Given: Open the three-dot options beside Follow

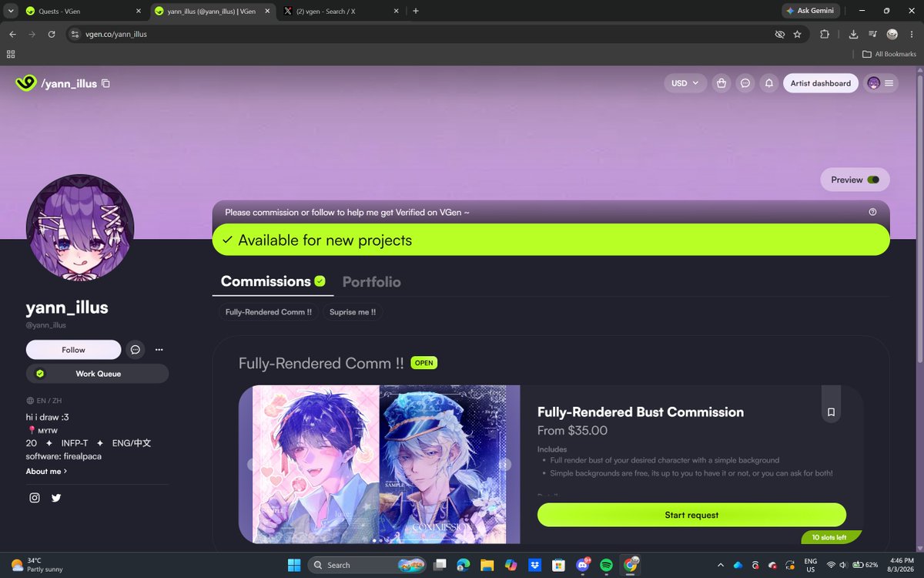Looking at the screenshot, I should 159,350.
